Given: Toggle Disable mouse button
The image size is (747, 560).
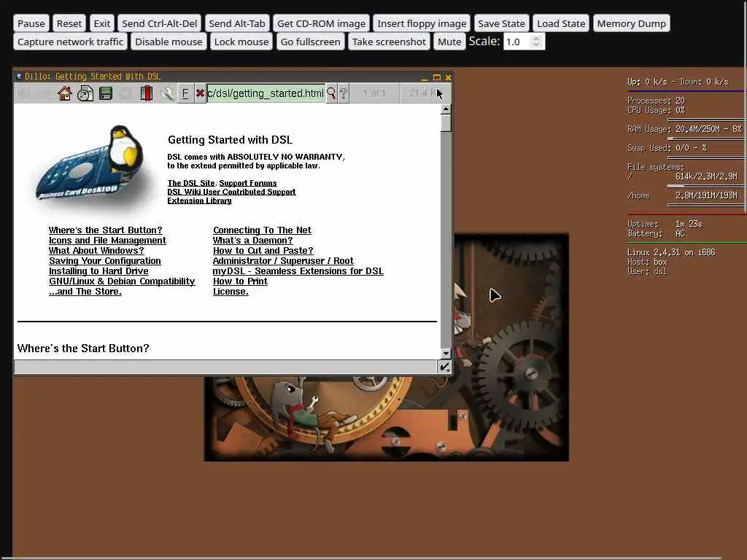Looking at the screenshot, I should coord(169,42).
